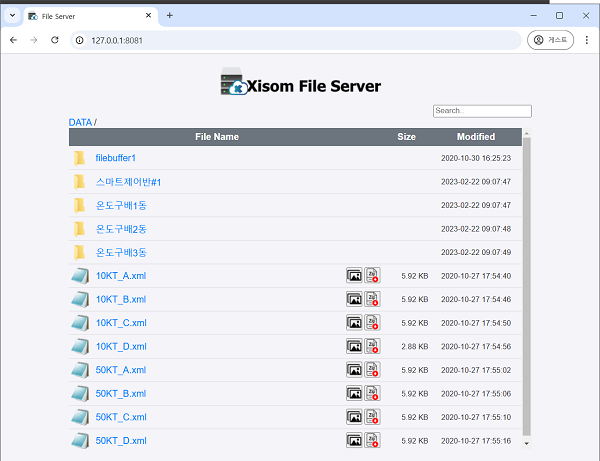600x461 pixels.
Task: Click the scrollbar up arrow
Action: click(527, 133)
